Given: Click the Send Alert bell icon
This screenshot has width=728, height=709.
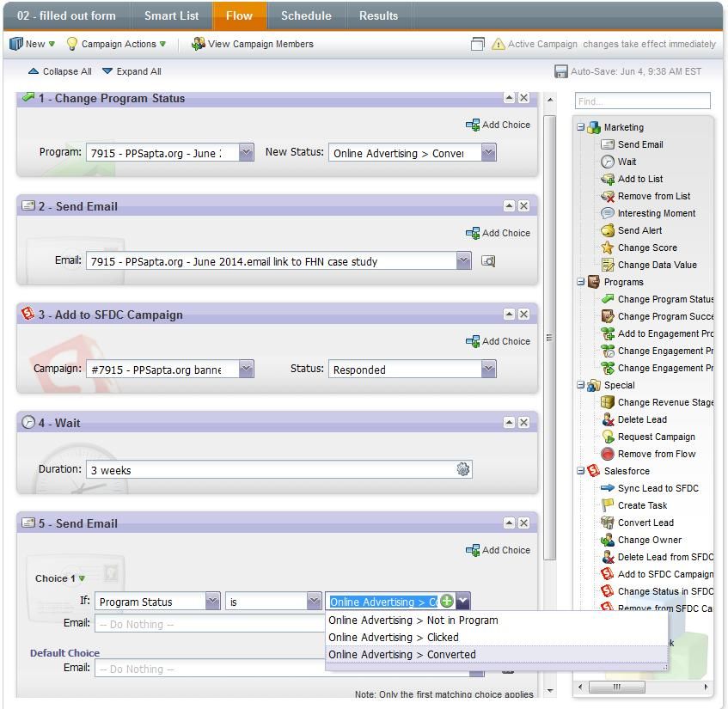Looking at the screenshot, I should click(608, 230).
